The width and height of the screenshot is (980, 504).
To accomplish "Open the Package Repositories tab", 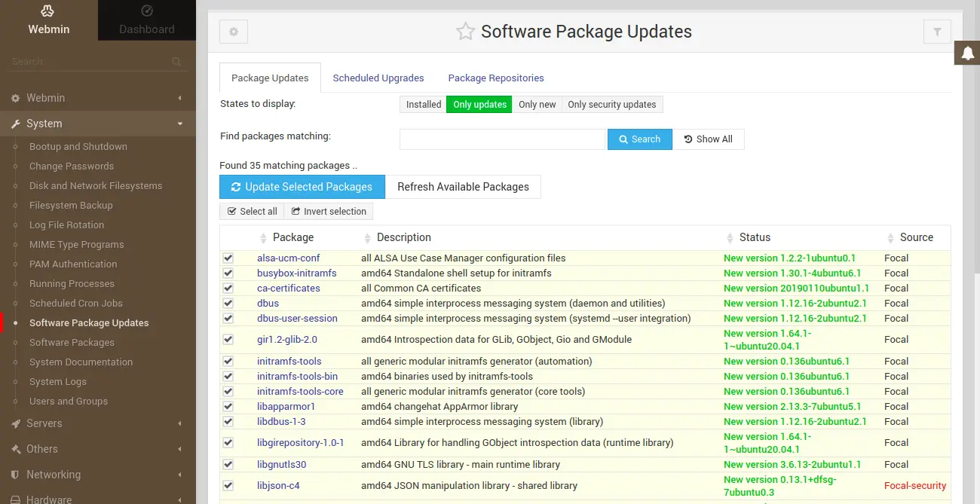I will [x=496, y=78].
